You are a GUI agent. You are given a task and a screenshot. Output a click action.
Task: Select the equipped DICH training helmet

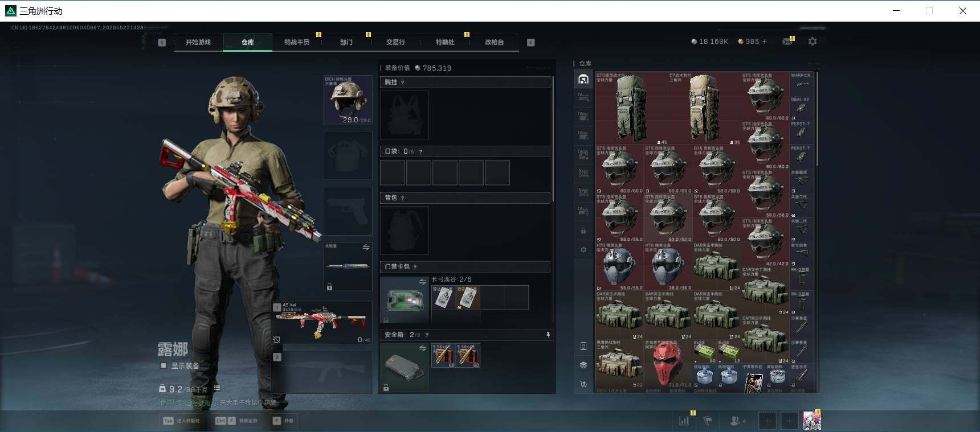click(x=348, y=100)
